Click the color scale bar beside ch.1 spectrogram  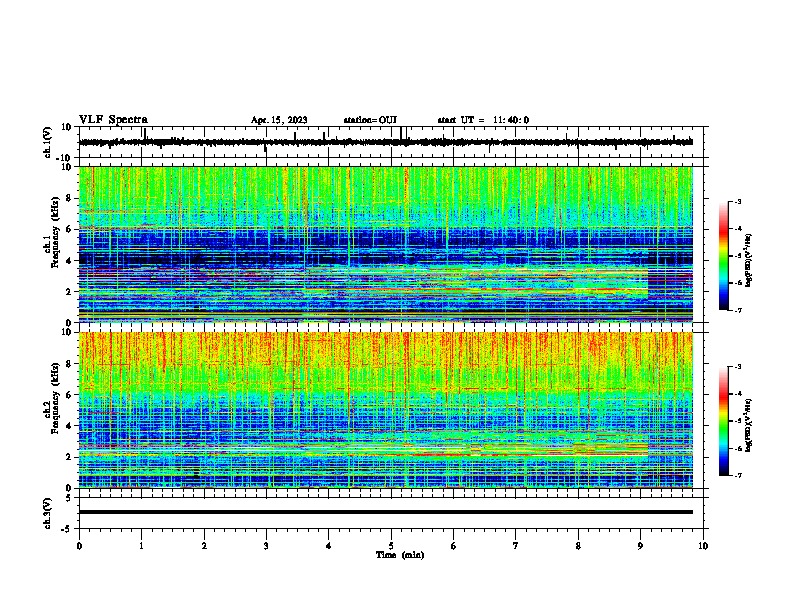tap(724, 256)
